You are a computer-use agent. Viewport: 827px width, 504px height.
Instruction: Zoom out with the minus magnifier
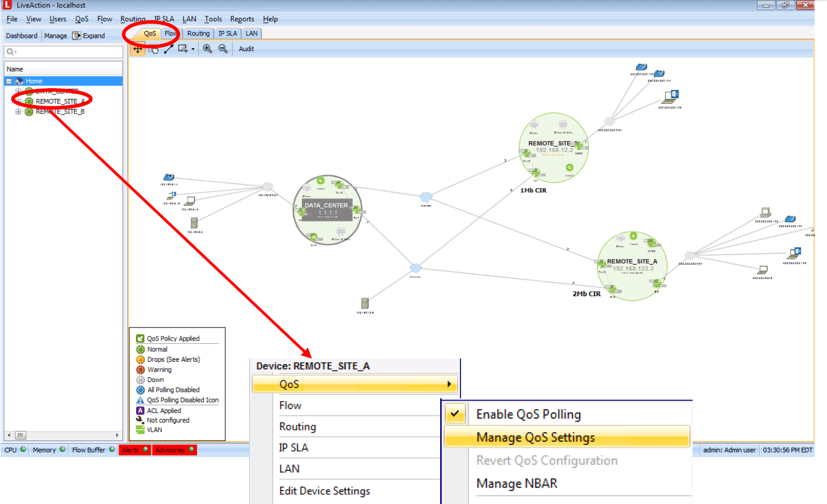[x=223, y=49]
